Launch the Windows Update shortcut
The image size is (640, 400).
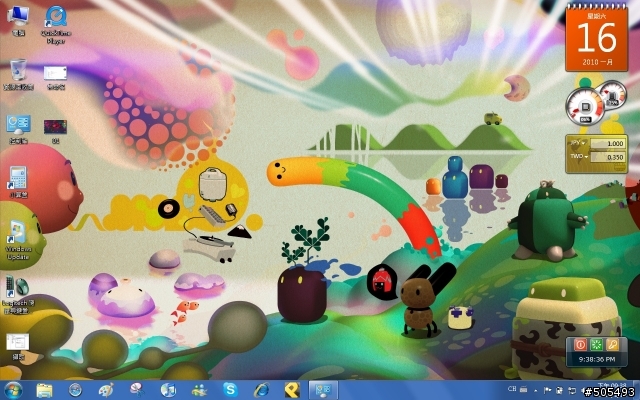point(18,241)
